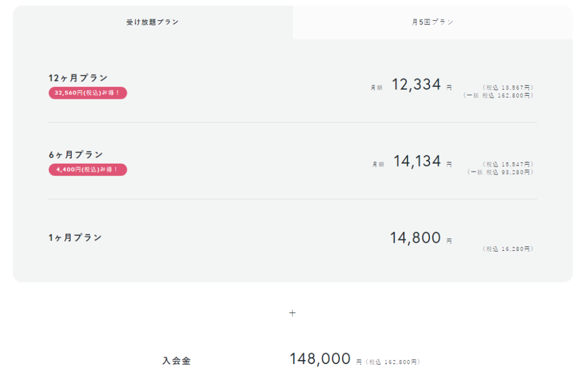588x387 pixels.
Task: Click the 12,334 monthly price
Action: coord(416,85)
